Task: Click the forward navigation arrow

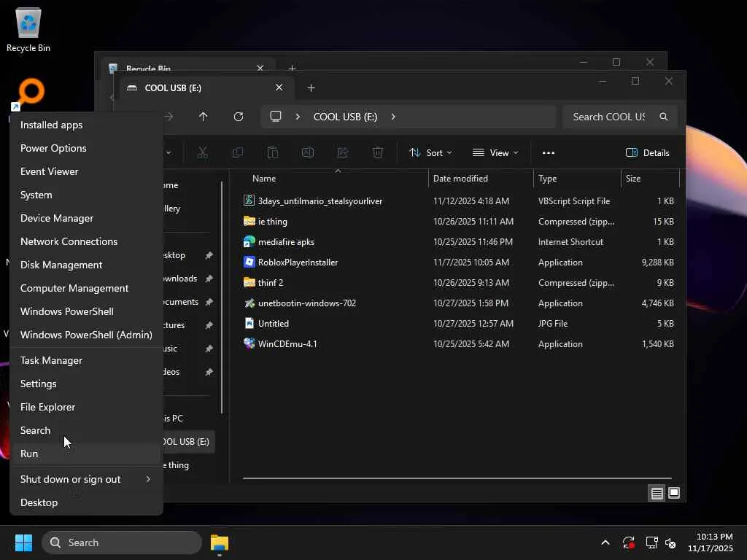Action: (169, 117)
